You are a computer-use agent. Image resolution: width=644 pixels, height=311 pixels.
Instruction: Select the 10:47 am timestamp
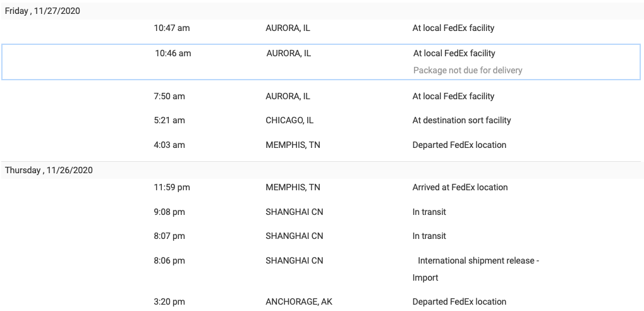click(172, 28)
